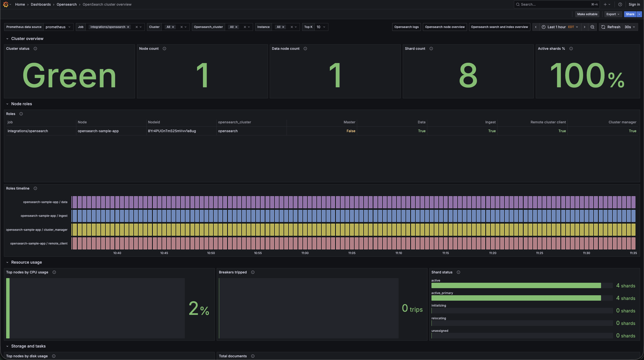Click the CPU usage 2% gauge bar
The height and width of the screenshot is (360, 644).
point(8,308)
